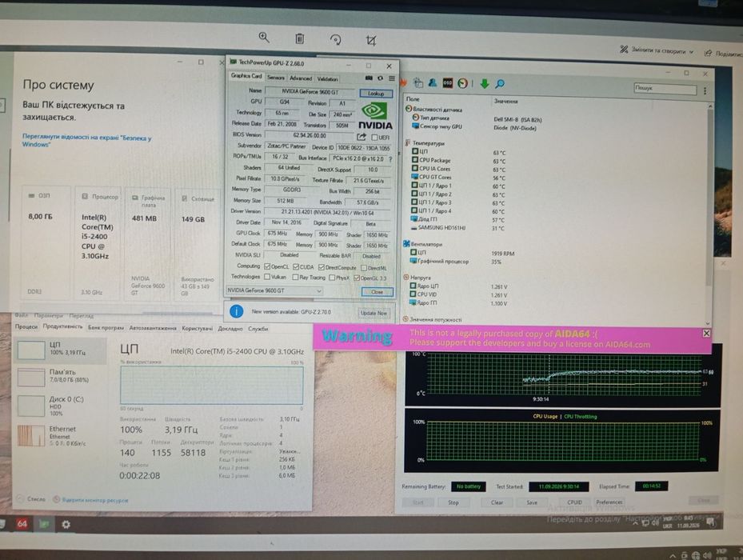Click the rotate icon in Photos toolbar
The height and width of the screenshot is (560, 743).
pos(335,40)
